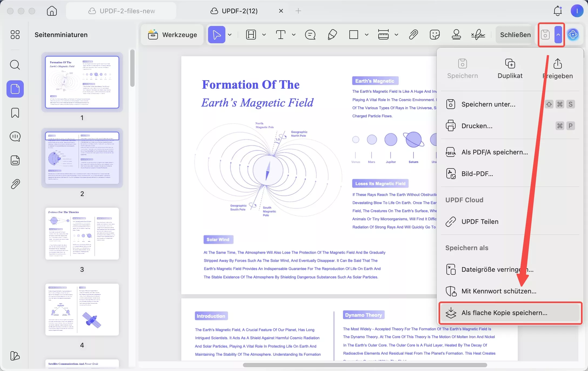Open the Werkzeuge tools button

tap(172, 35)
